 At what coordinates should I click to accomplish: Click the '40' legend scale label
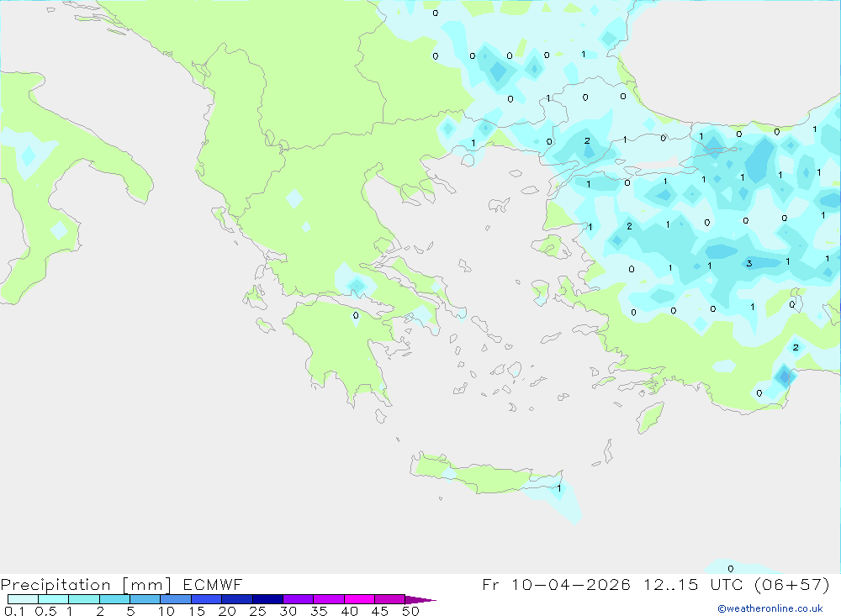pyautogui.click(x=350, y=611)
